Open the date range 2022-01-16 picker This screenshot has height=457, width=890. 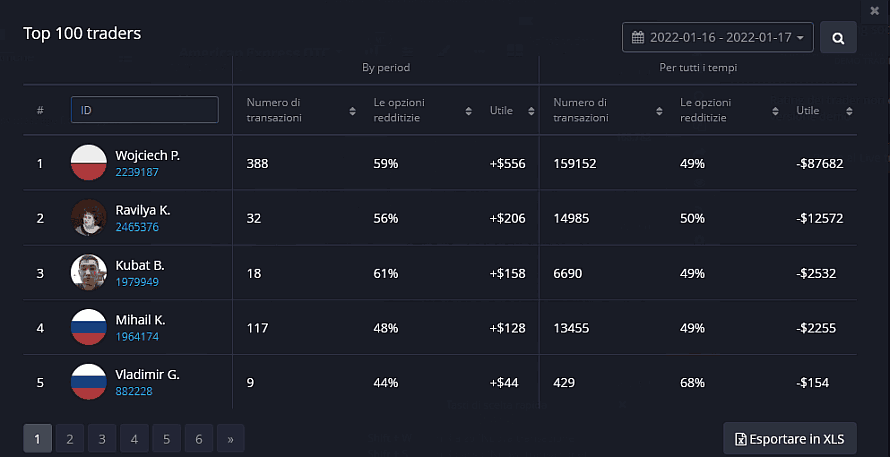(717, 38)
